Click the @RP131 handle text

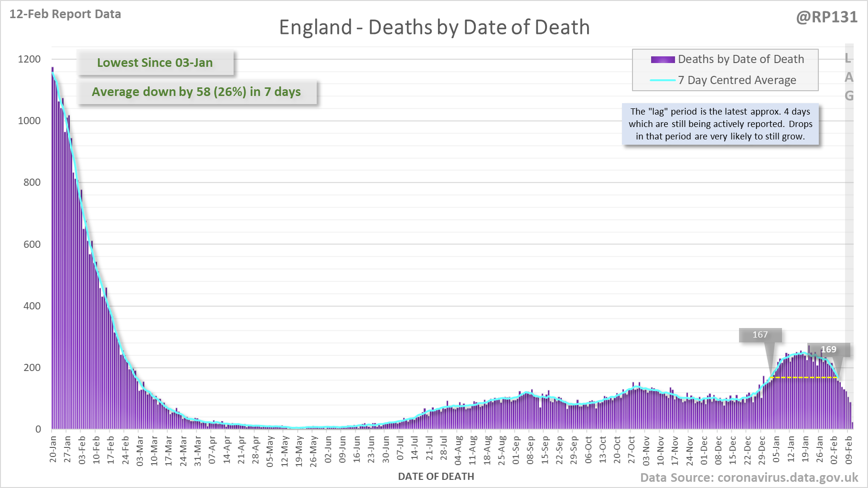[826, 17]
